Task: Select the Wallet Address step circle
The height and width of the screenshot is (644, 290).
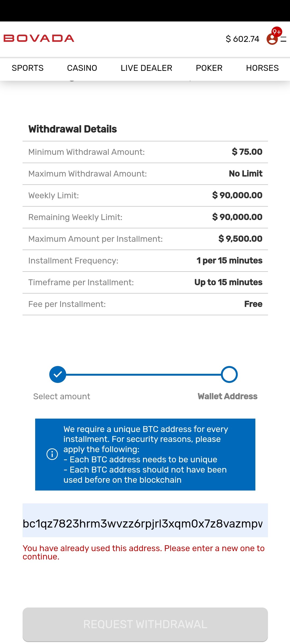Action: pos(229,374)
